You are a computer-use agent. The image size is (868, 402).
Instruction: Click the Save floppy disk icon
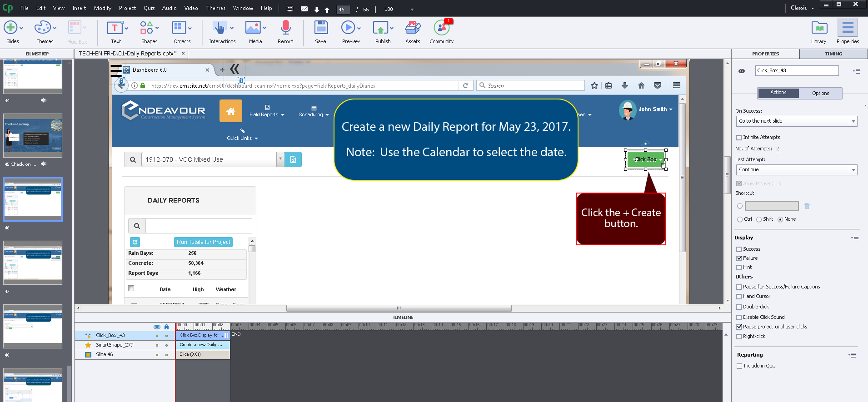click(x=321, y=29)
